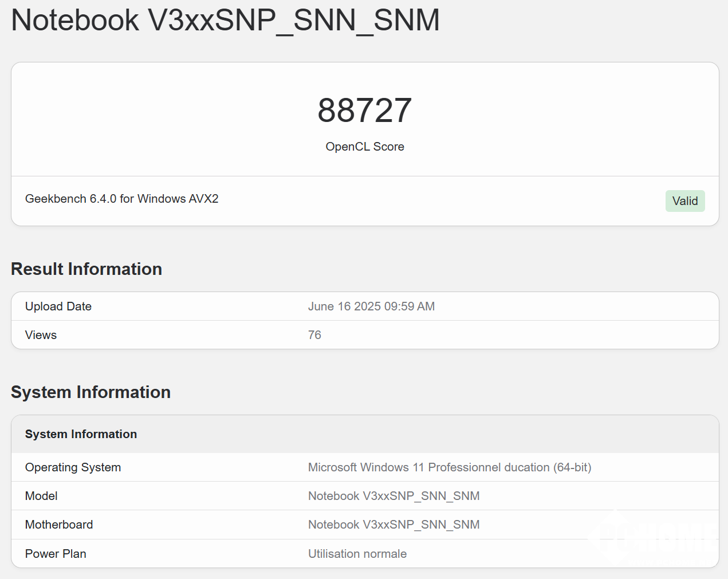
Task: Click the Motherboard value Notebook V3xxSNP_SNN_SNM
Action: 394,525
